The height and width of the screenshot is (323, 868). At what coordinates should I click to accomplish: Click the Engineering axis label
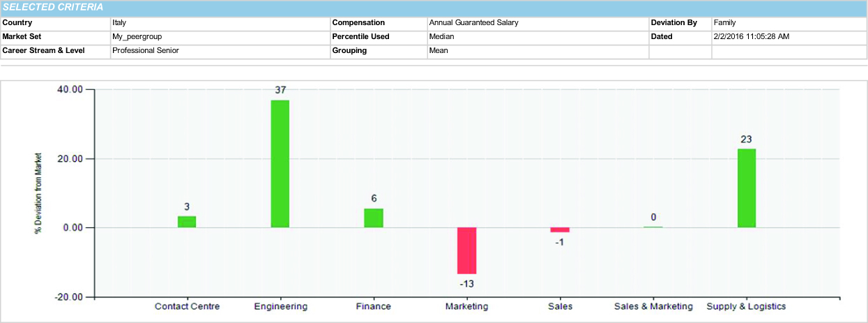coord(280,306)
